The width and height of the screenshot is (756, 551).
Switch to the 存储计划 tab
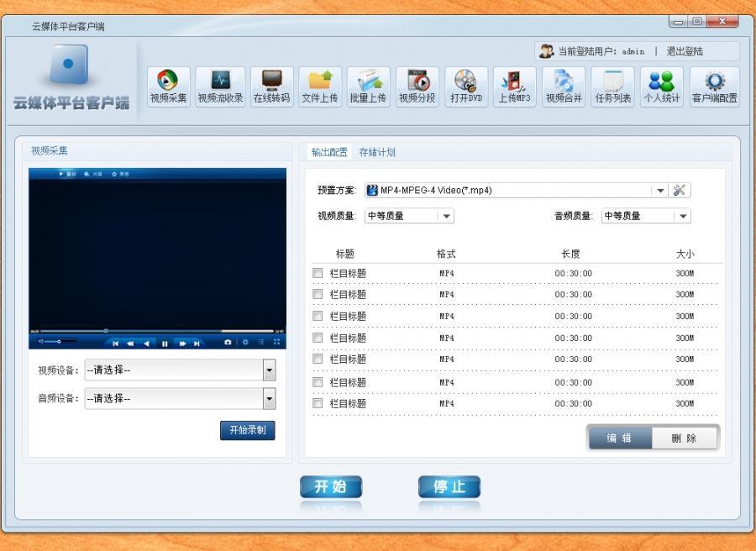click(377, 152)
